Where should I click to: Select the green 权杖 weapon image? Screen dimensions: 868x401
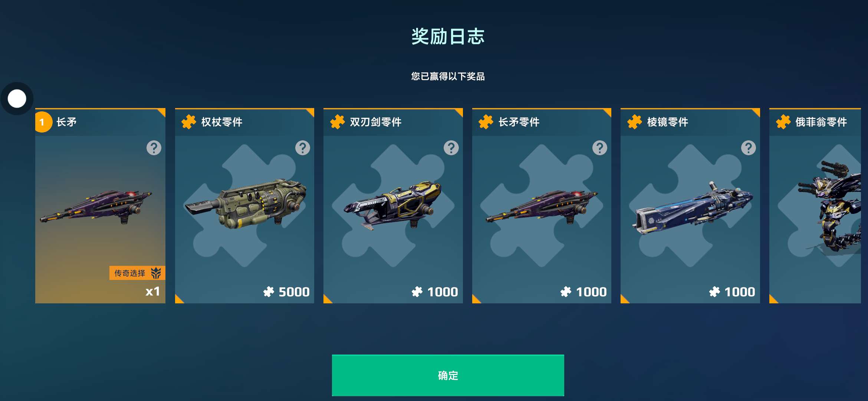(x=246, y=203)
